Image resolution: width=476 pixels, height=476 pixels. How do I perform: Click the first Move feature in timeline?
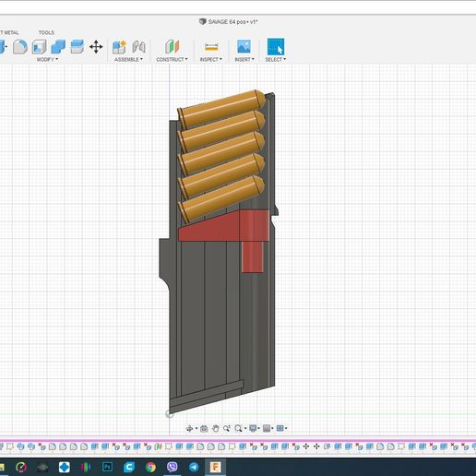coord(306,446)
